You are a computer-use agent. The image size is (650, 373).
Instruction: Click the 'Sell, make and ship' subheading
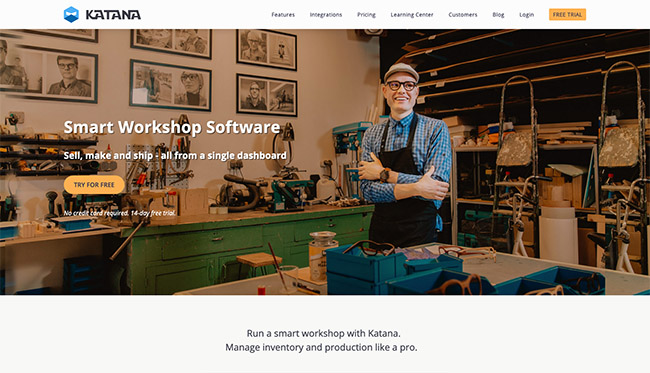175,155
